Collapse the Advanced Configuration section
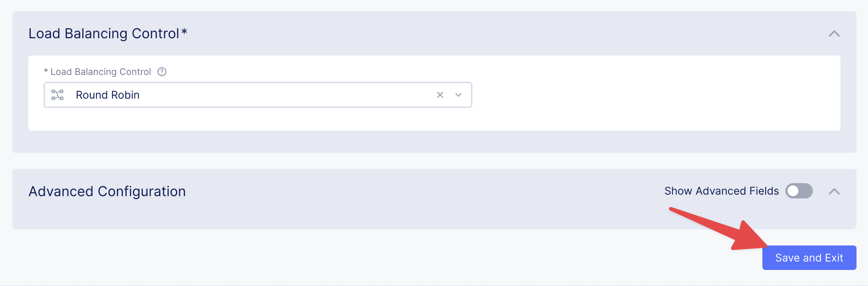 834,192
